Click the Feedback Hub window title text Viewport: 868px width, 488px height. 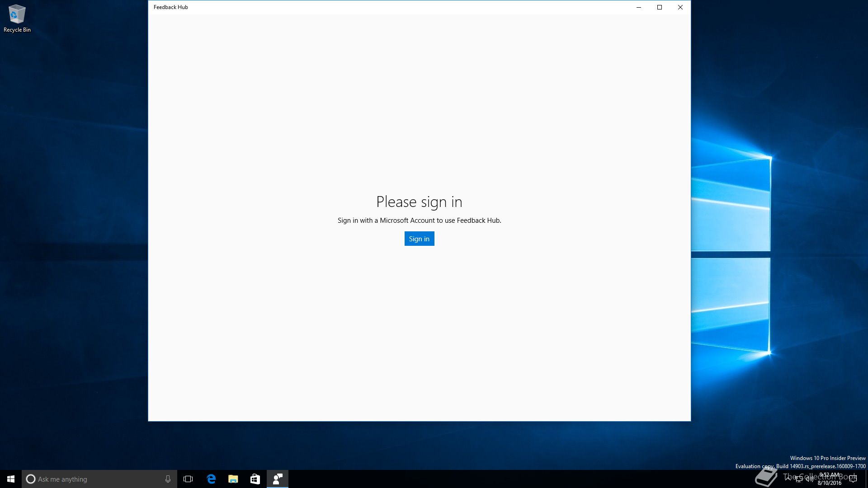171,7
